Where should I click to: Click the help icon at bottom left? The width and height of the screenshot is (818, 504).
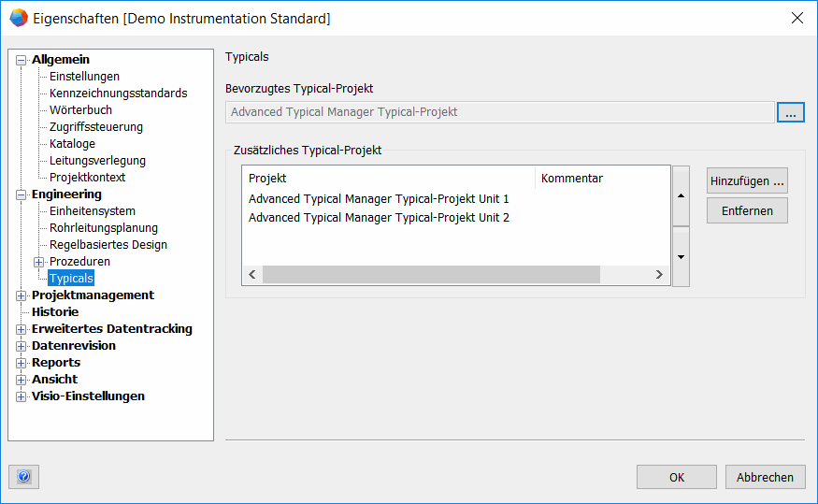click(x=23, y=477)
